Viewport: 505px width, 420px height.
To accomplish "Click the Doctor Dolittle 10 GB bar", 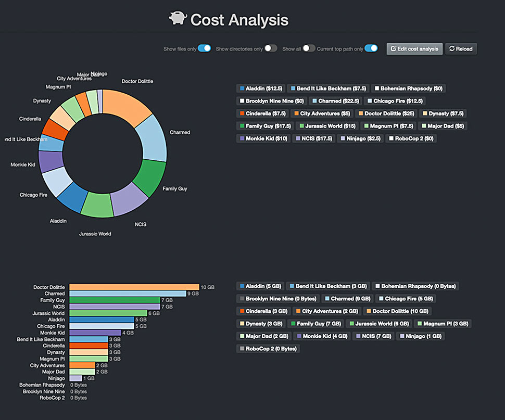I will click(134, 287).
